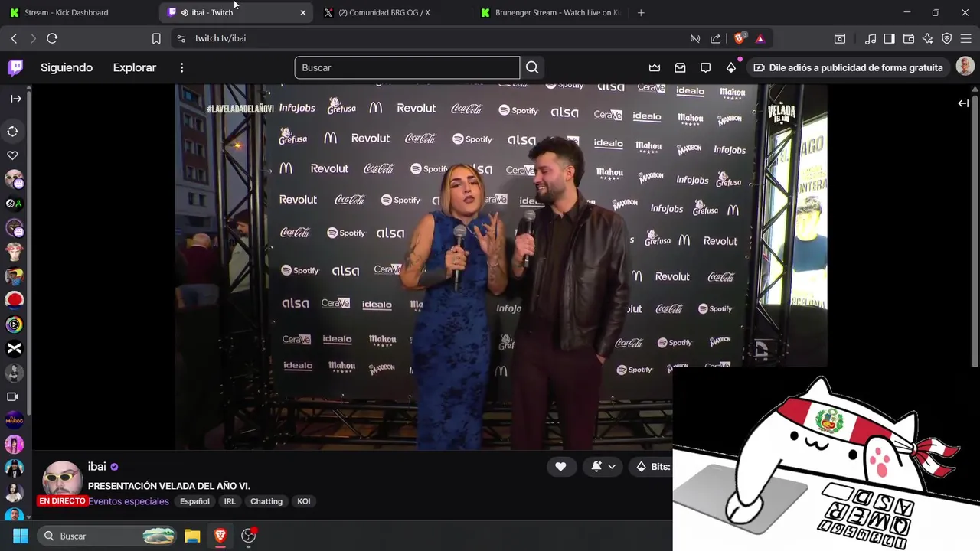Open the Eventos especiales category link

click(129, 501)
